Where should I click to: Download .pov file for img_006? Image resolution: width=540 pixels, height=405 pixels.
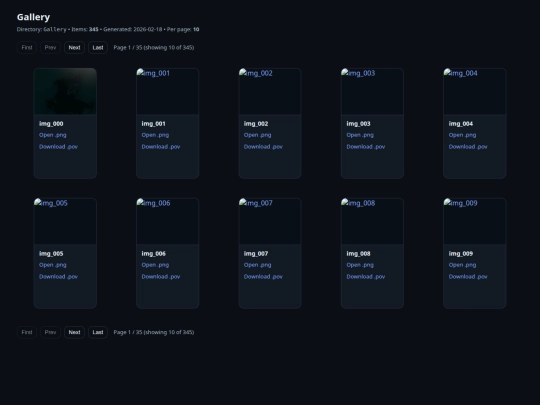pyautogui.click(x=161, y=277)
